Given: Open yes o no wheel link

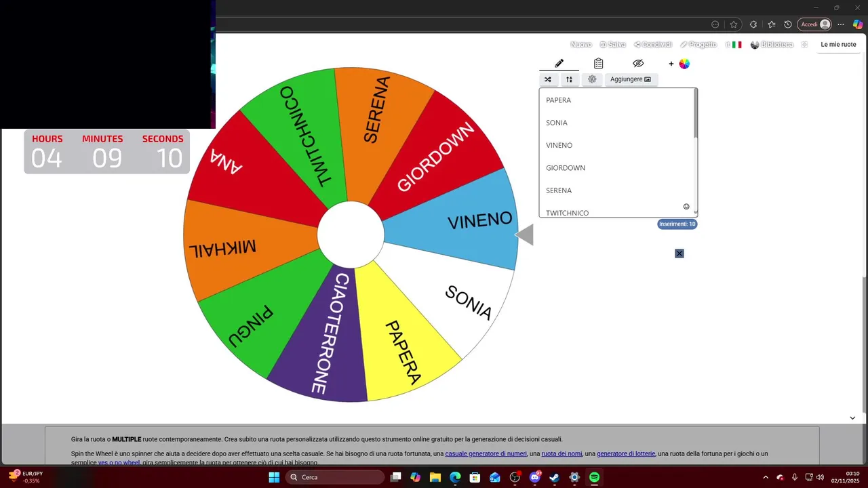Looking at the screenshot, I should tap(119, 463).
